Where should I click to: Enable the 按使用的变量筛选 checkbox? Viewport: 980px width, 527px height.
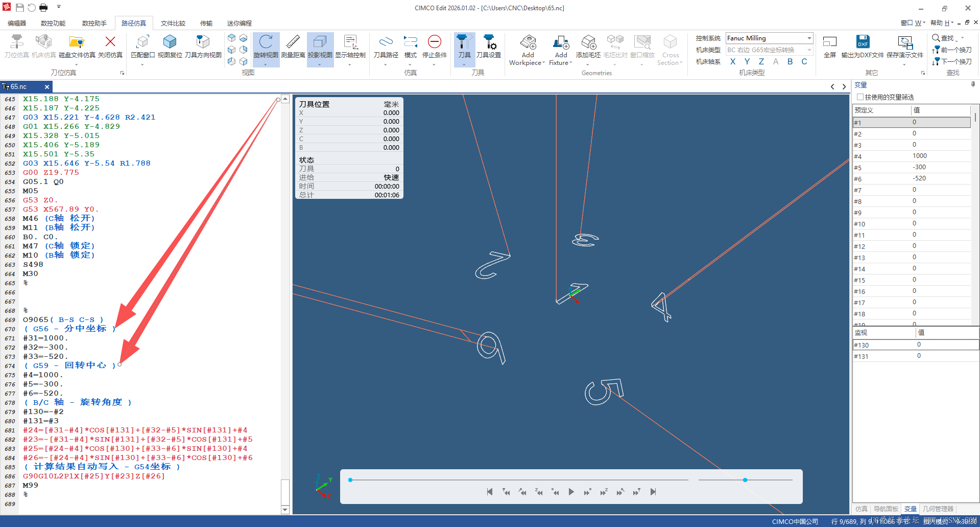[x=861, y=97]
